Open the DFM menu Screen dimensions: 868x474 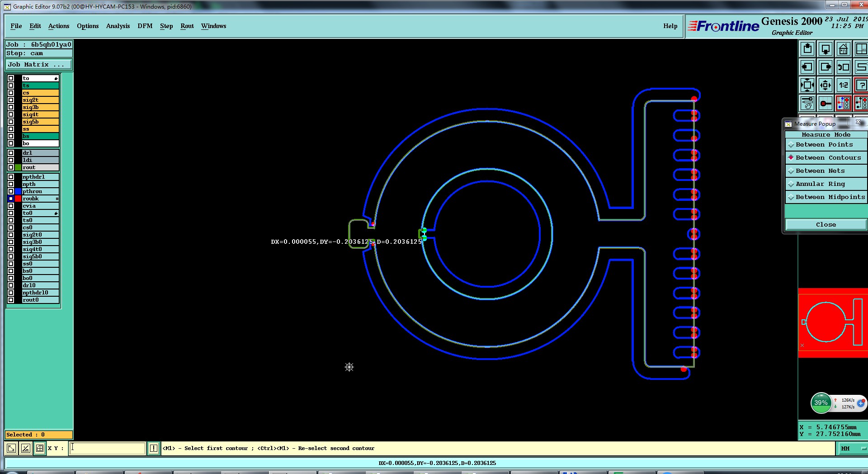[x=145, y=26]
